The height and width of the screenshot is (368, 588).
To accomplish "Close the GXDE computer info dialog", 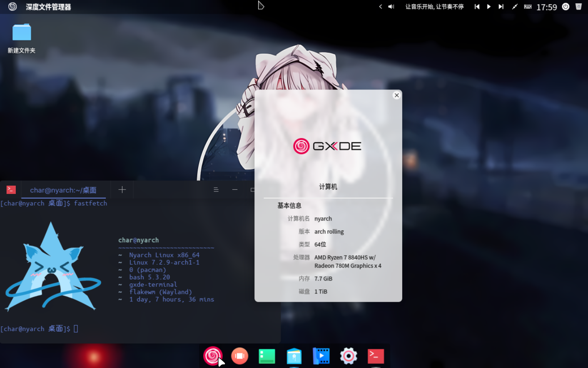I will (x=396, y=95).
